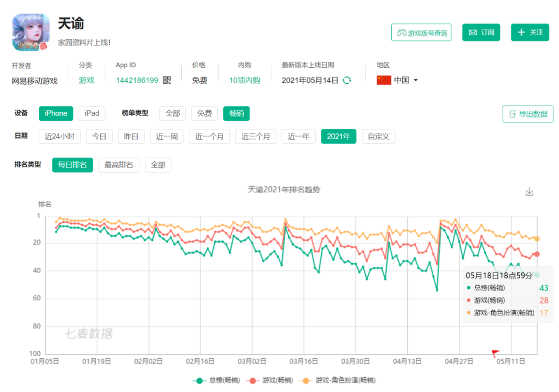Click the orange endpoint dot on the chart
The image size is (559, 392).
[537, 239]
